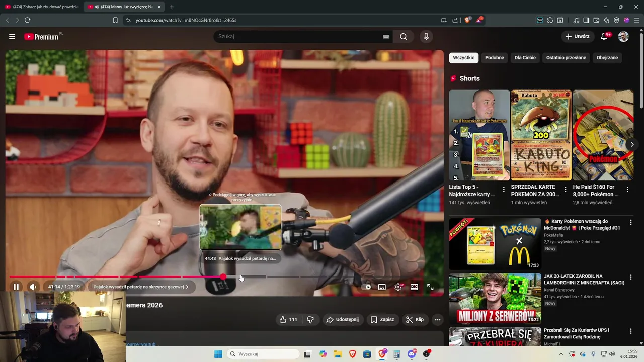Open options for 'Karty Pokémon wracają' video
This screenshot has height=362, width=644.
pos(631,222)
